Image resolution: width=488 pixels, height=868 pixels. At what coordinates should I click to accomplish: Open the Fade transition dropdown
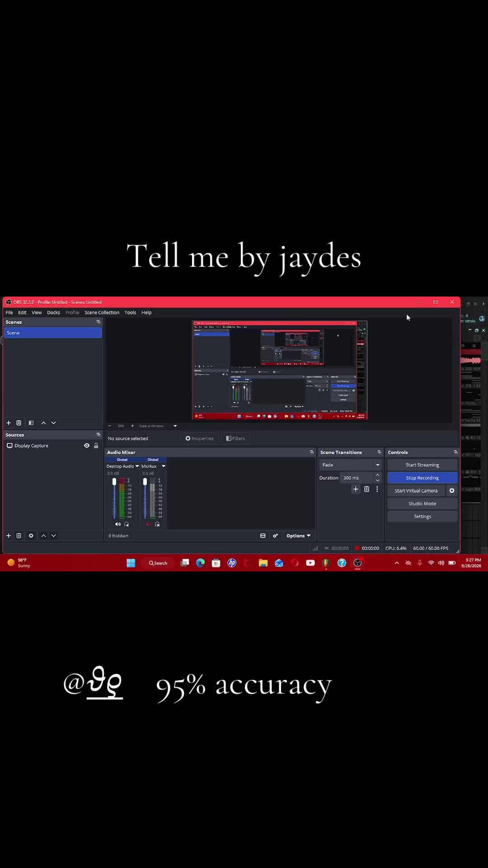pos(351,465)
